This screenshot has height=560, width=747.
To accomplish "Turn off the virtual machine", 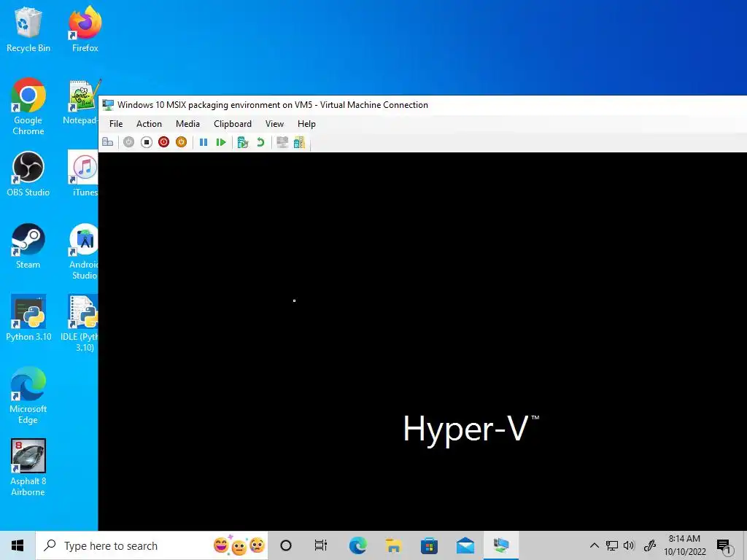I will click(x=146, y=142).
